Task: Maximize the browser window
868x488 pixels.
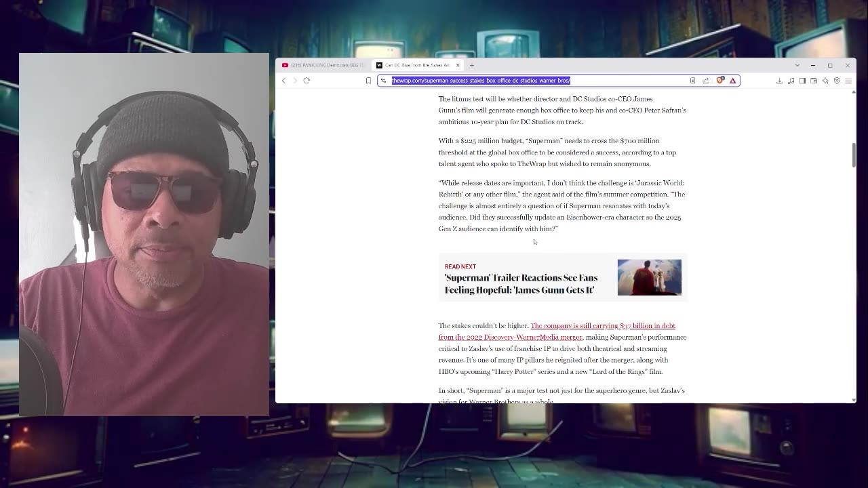Action: tap(830, 65)
